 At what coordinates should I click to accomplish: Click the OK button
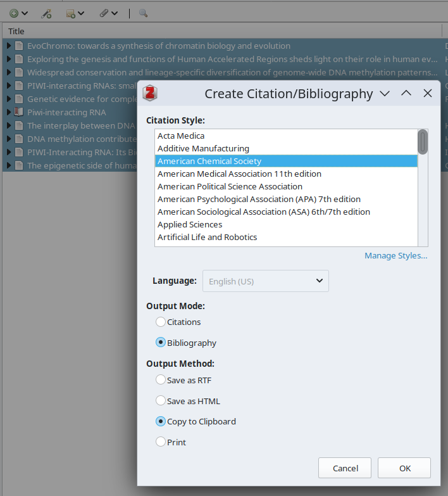(404, 468)
